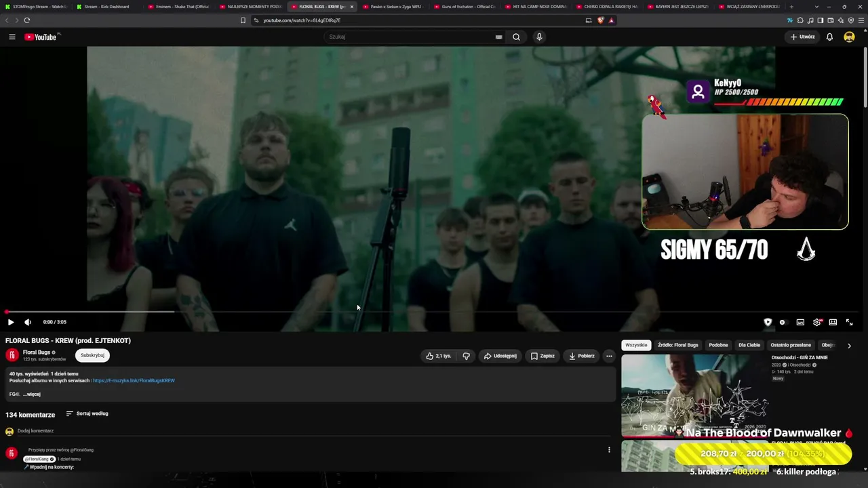This screenshot has width=868, height=488.
Task: Go back in browser history
Action: 7,20
